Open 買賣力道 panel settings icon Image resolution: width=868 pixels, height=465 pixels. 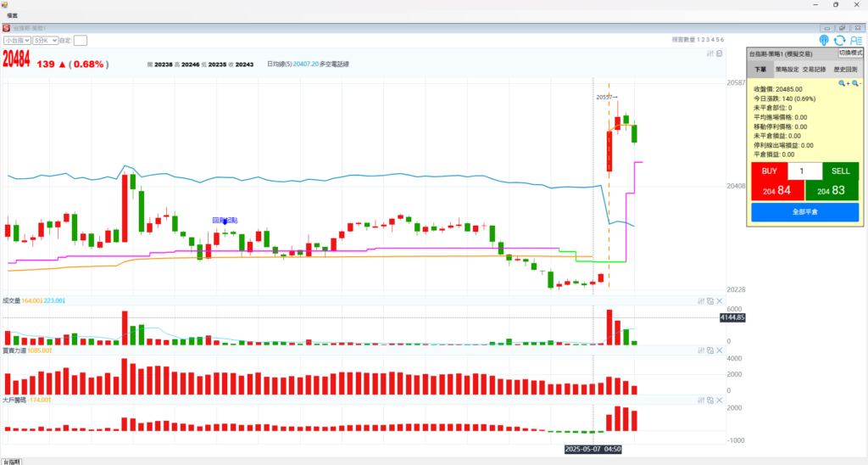[x=701, y=350]
